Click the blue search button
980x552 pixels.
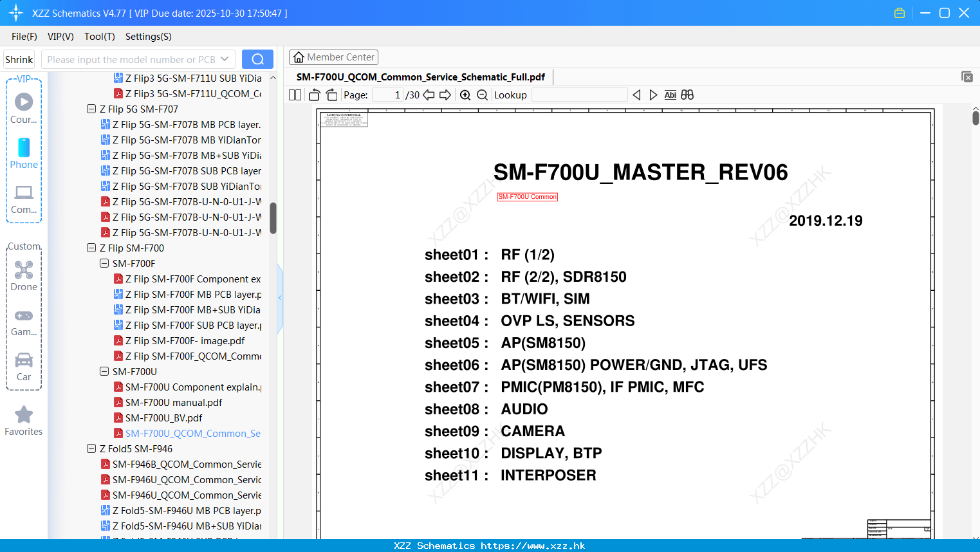(x=257, y=59)
